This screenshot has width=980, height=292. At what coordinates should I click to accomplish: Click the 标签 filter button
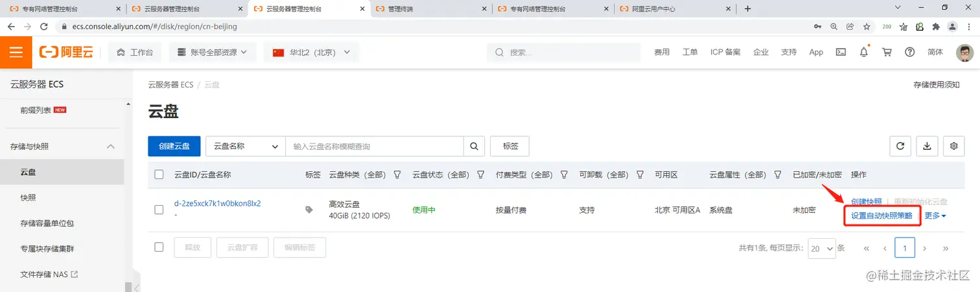(x=510, y=146)
